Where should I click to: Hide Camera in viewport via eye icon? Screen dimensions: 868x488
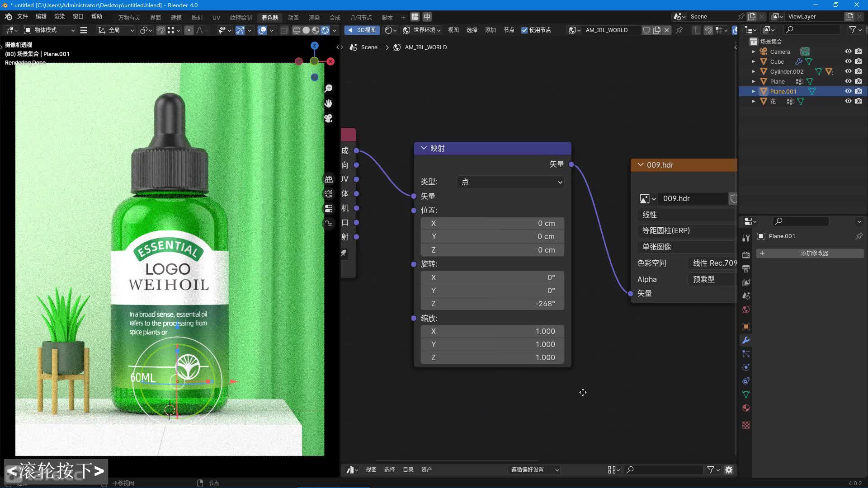848,52
